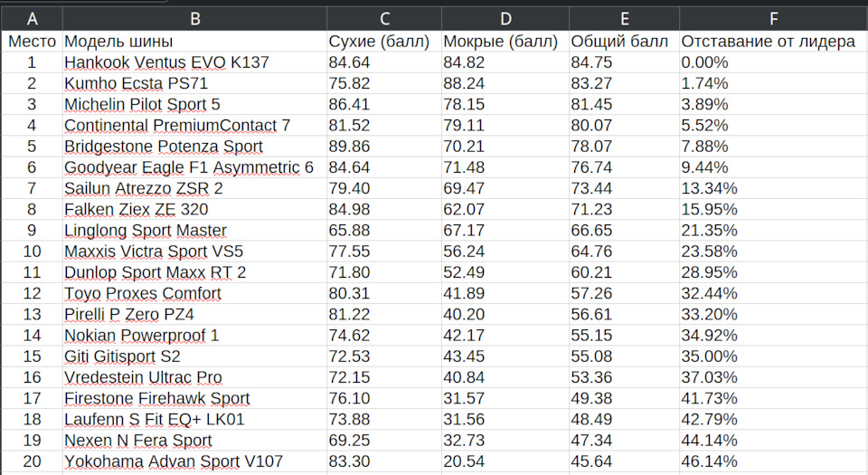The height and width of the screenshot is (475, 868).
Task: Select column A header
Action: tap(33, 19)
